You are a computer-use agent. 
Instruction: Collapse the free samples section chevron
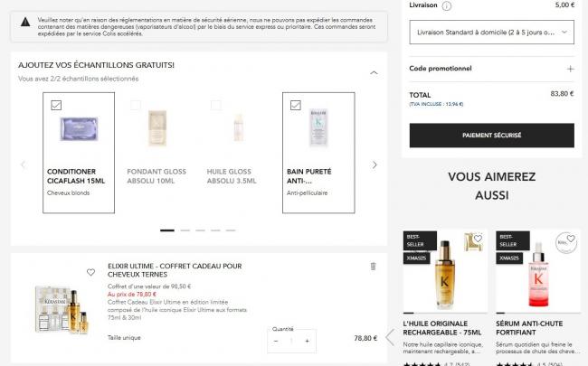pos(374,72)
